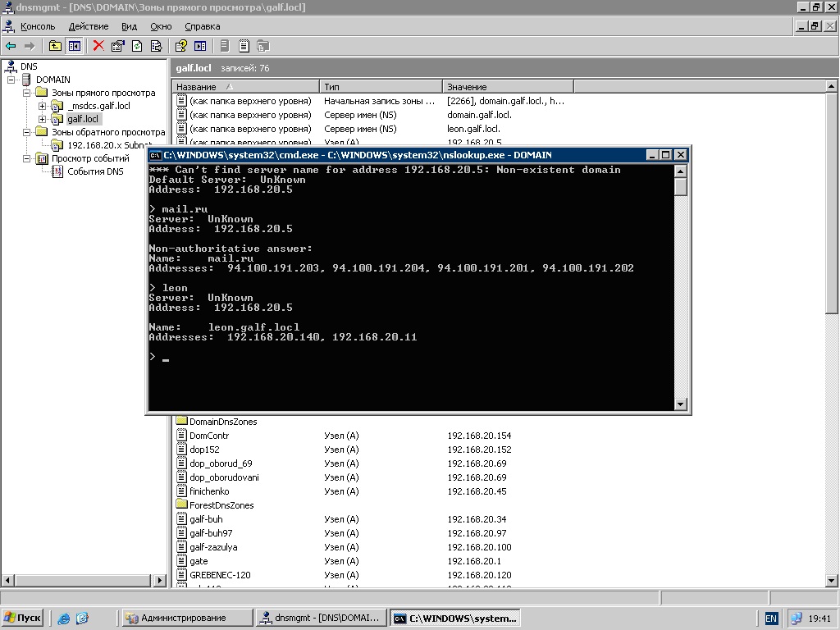Viewport: 840px width, 630px height.
Task: Click tree pane scroll-right arrow
Action: 160,580
